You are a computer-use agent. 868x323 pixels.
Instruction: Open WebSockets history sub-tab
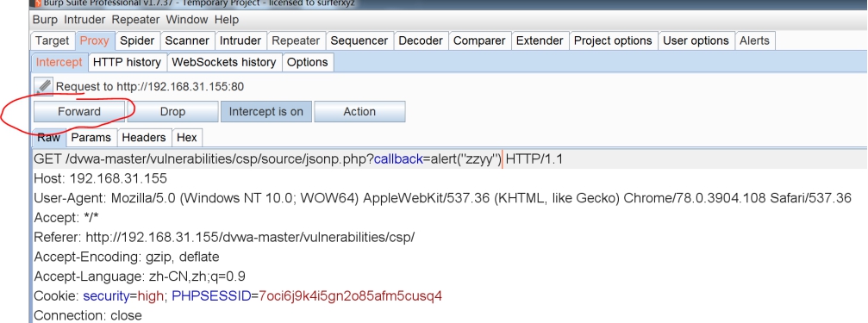[223, 63]
